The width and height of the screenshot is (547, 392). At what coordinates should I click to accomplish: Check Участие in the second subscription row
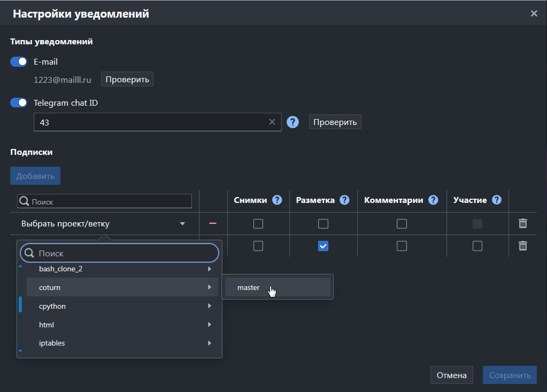click(x=477, y=246)
